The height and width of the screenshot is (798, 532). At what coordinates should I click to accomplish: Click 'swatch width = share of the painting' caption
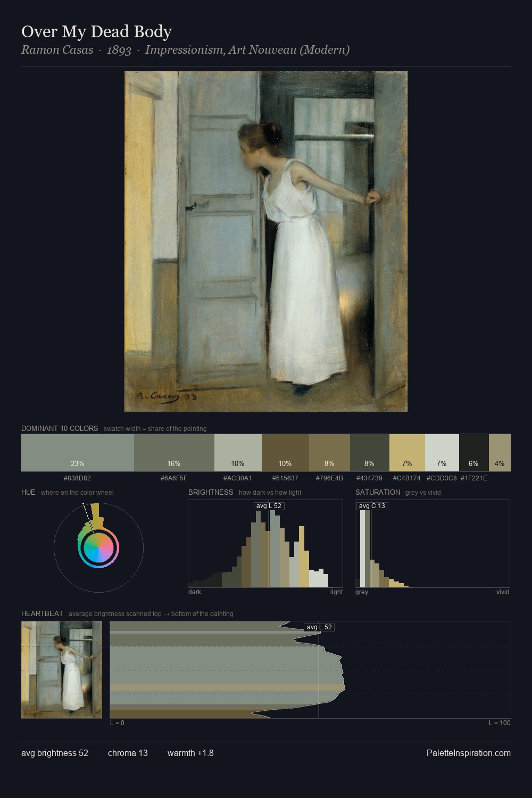tap(155, 429)
